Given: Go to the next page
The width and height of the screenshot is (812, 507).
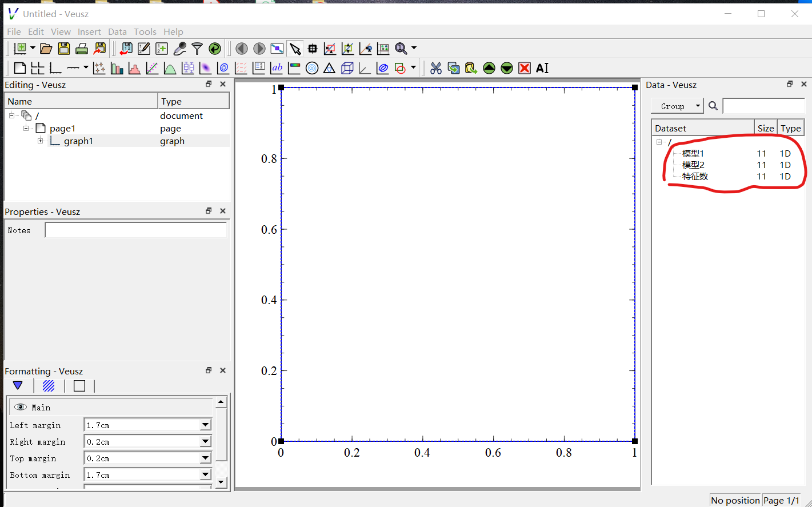Looking at the screenshot, I should [x=259, y=49].
